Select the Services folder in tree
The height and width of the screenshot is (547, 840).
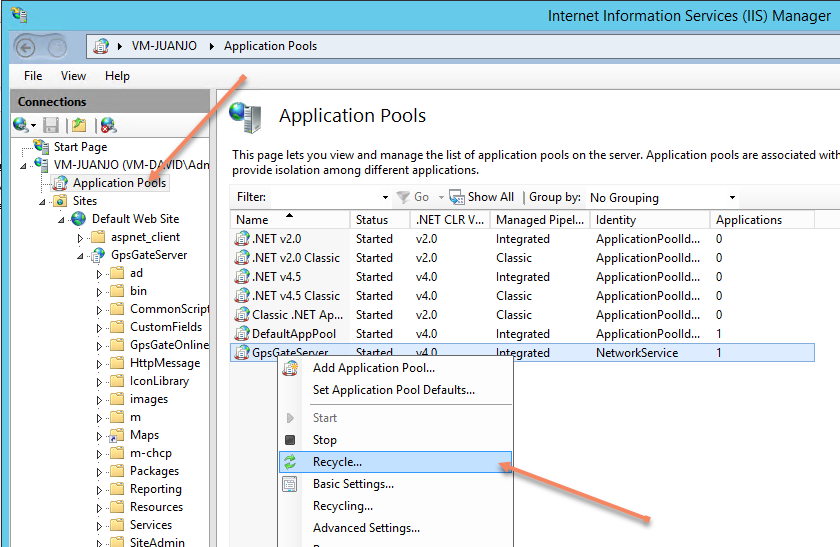(151, 525)
